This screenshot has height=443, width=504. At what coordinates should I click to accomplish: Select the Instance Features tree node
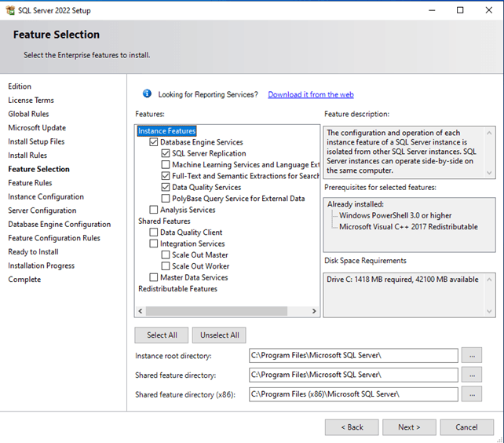tap(166, 131)
